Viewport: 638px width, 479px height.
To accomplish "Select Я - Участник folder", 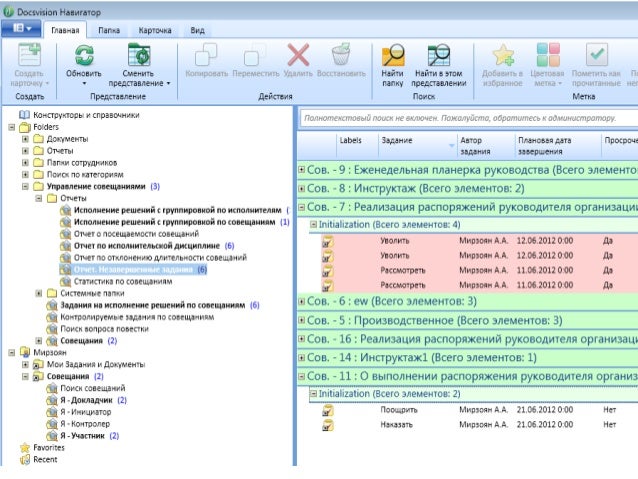I will tap(83, 436).
